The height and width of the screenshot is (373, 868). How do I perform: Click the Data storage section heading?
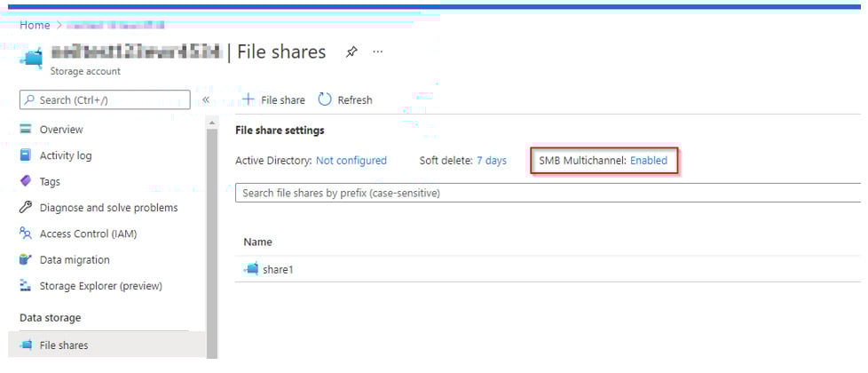pos(51,318)
